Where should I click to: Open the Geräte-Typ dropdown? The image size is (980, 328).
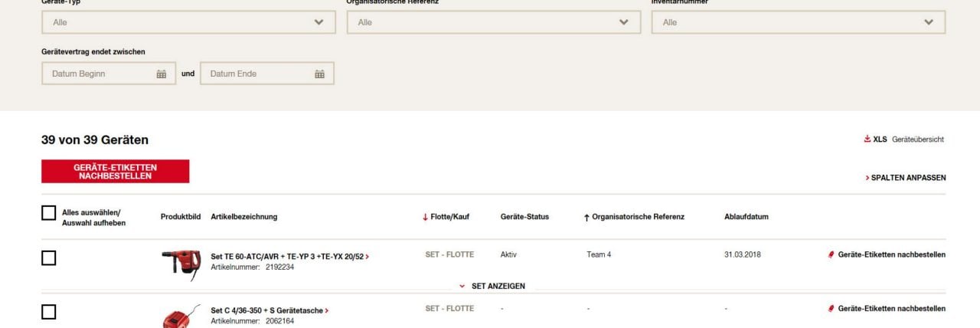pyautogui.click(x=188, y=22)
